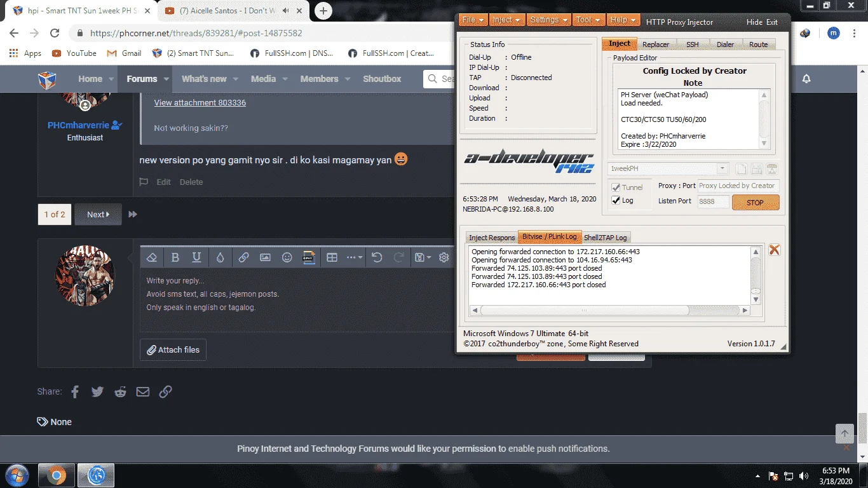Image resolution: width=868 pixels, height=488 pixels.
Task: Open the Inject menu dropdown
Action: [x=506, y=20]
